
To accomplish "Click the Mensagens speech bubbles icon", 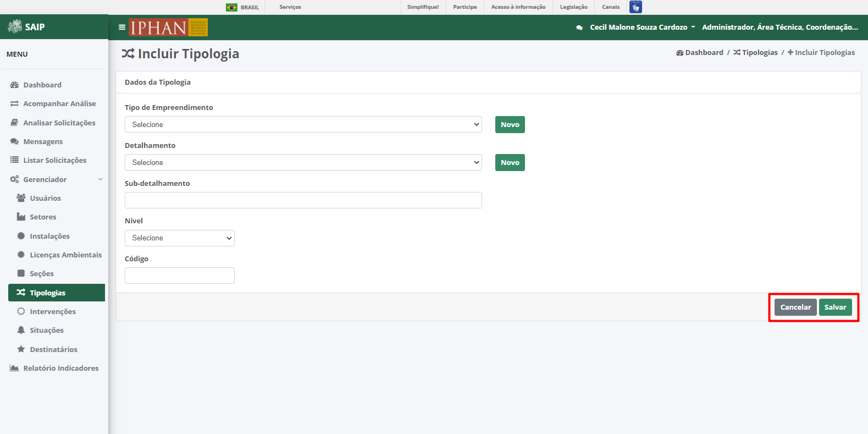I will (15, 141).
